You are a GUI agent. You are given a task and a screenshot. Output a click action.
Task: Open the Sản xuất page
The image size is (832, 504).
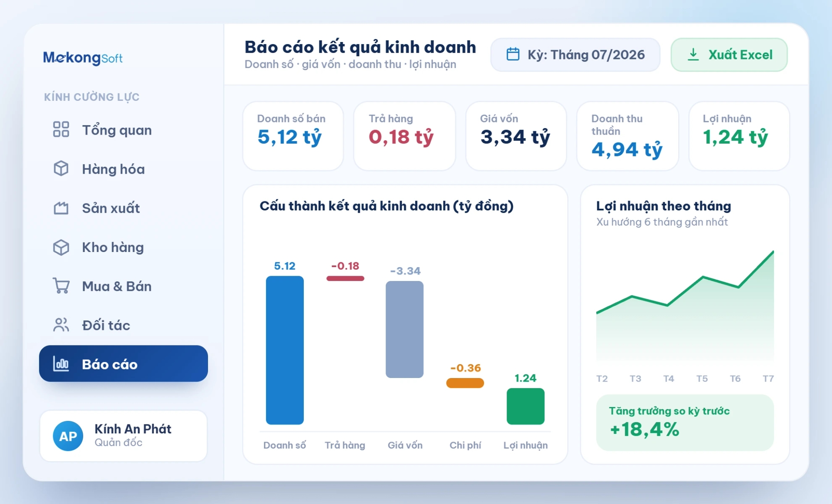click(x=123, y=208)
